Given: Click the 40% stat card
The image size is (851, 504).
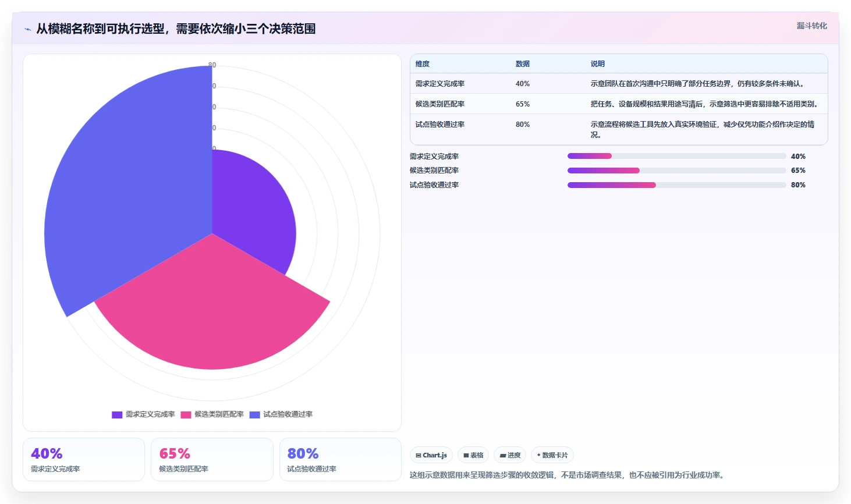Looking at the screenshot, I should coord(84,460).
